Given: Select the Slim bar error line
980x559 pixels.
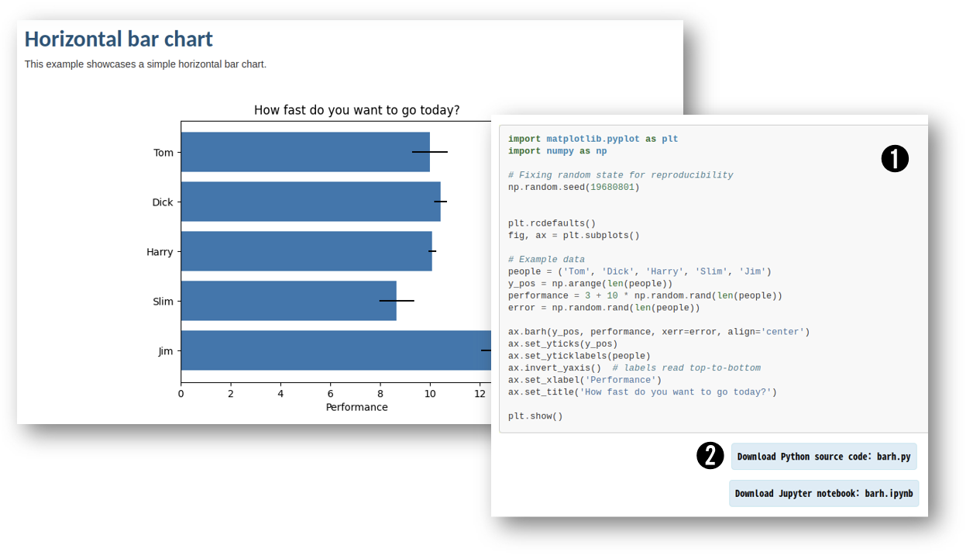Looking at the screenshot, I should click(x=395, y=301).
